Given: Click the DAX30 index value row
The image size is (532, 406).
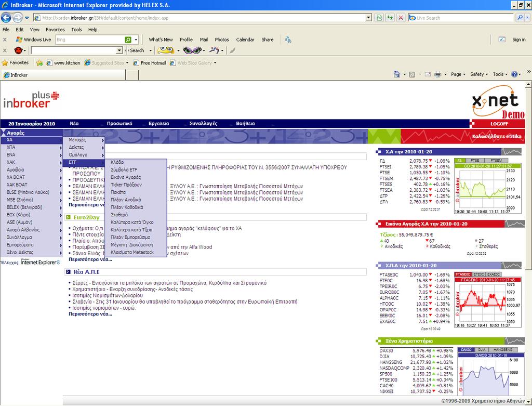Looking at the screenshot, I should pyautogui.click(x=416, y=351).
